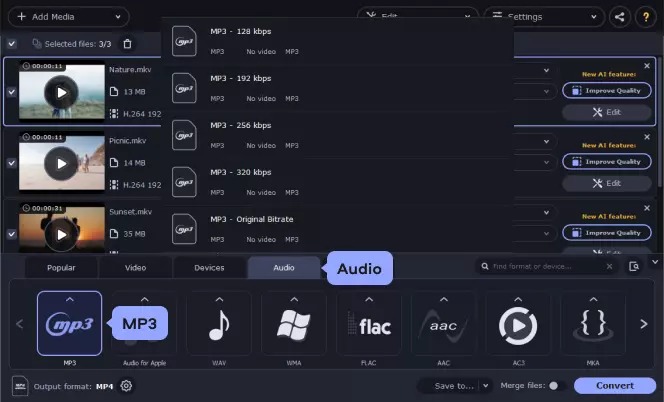The image size is (664, 402).
Task: Toggle the select all files checkbox
Action: click(12, 44)
